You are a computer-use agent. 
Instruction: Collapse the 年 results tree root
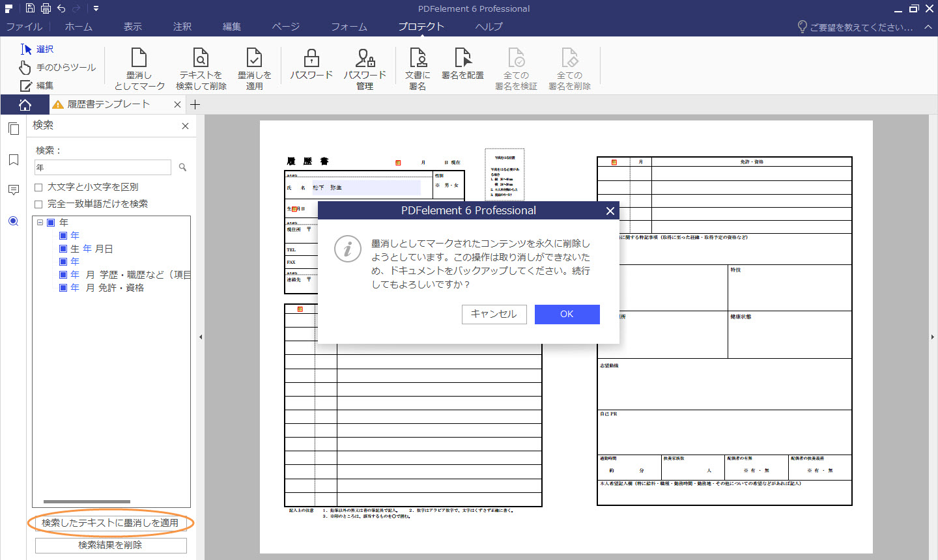pyautogui.click(x=40, y=222)
